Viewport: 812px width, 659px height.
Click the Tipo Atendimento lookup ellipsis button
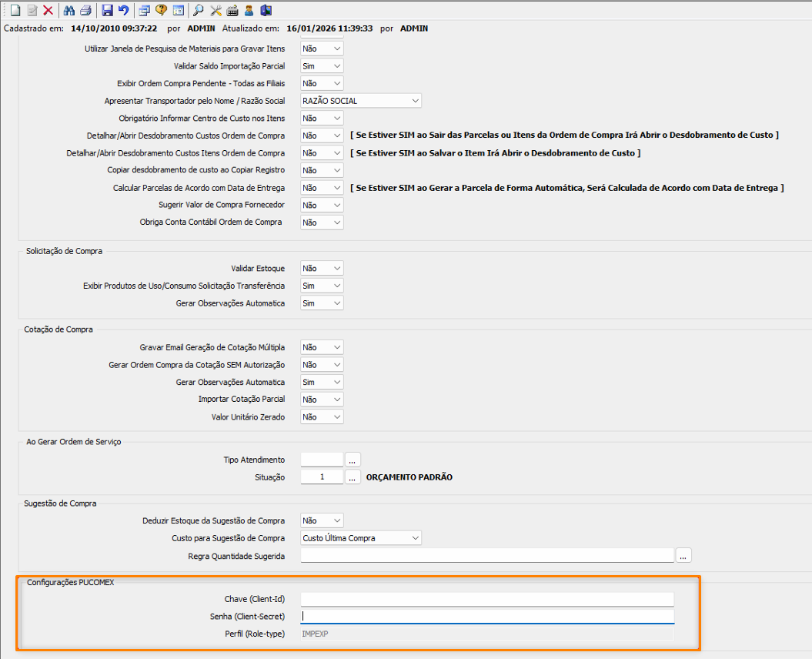pyautogui.click(x=353, y=460)
